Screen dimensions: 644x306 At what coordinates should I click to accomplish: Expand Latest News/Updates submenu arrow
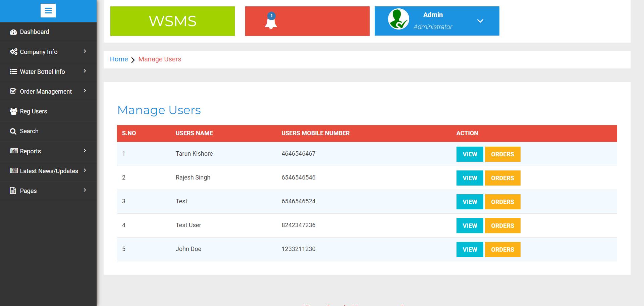click(x=85, y=170)
